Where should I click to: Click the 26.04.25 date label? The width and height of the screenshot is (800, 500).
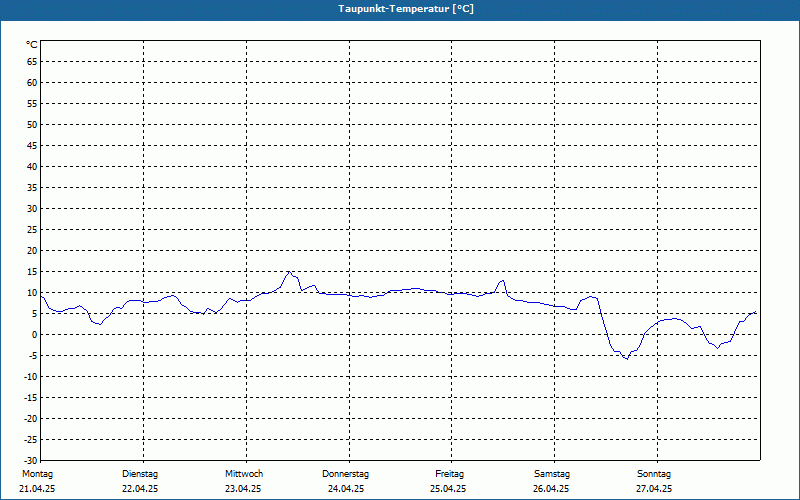pos(551,489)
